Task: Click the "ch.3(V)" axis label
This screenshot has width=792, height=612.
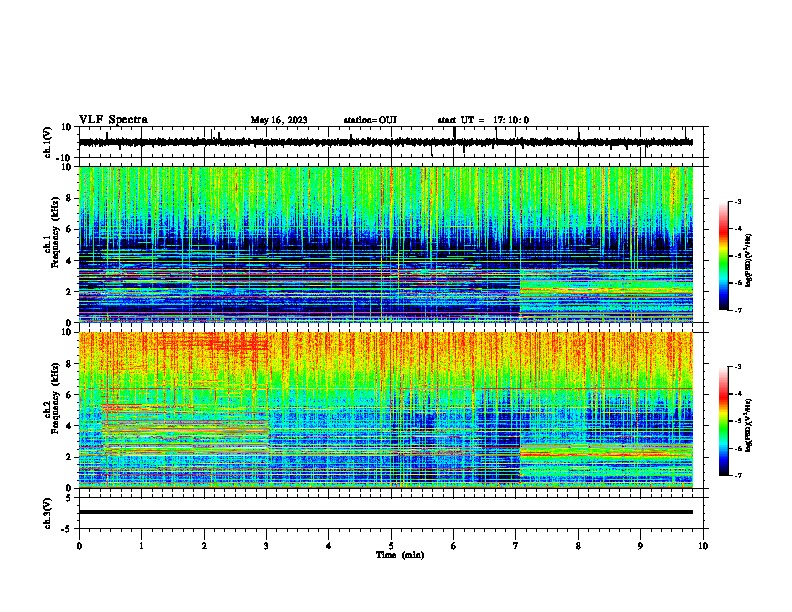Action: pyautogui.click(x=48, y=514)
